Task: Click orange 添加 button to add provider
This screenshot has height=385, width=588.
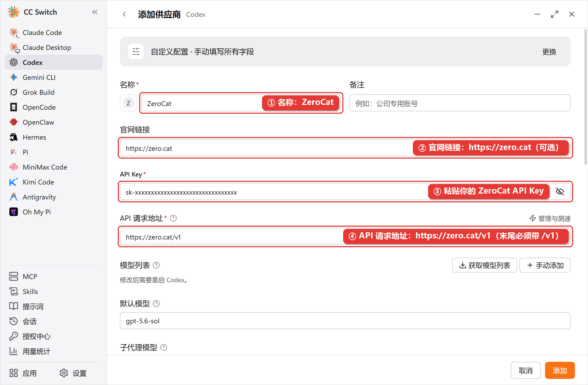Action: coord(560,370)
